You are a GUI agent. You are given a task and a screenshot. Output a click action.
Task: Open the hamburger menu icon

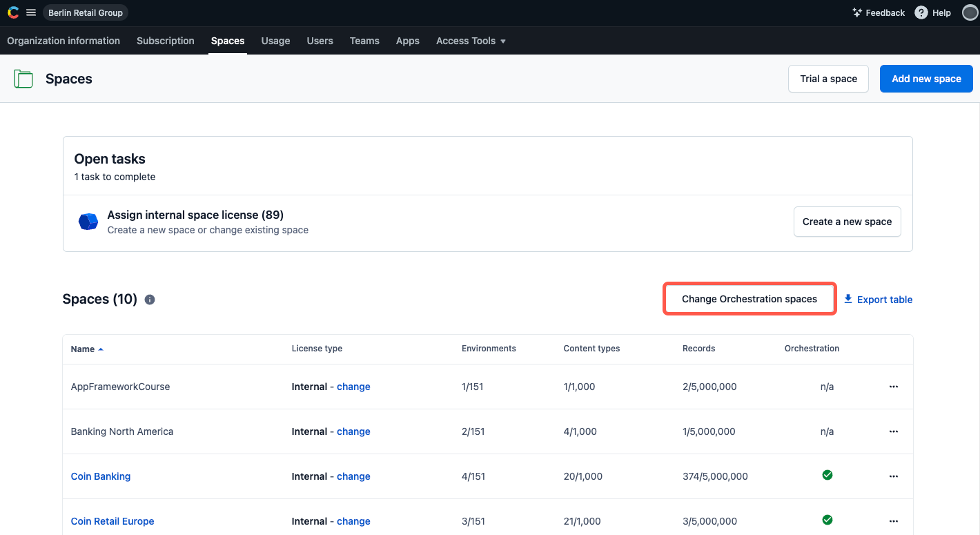coord(31,12)
